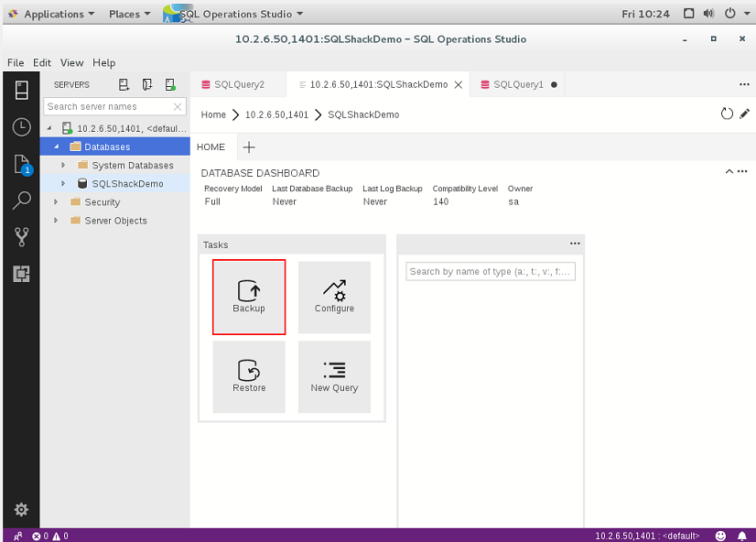The width and height of the screenshot is (756, 542).
Task: Add a new dashboard tab with plus
Action: point(249,147)
